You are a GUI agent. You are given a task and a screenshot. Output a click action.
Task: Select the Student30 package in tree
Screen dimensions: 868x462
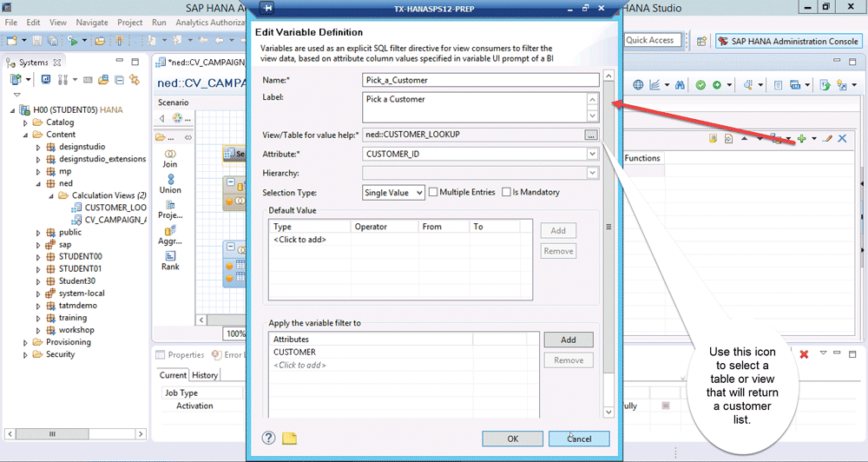pyautogui.click(x=70, y=281)
